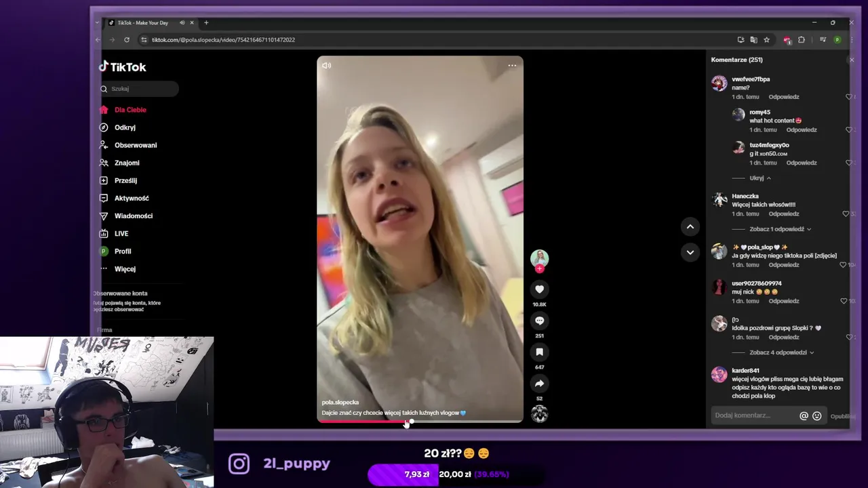Go to next video with down arrow

690,252
